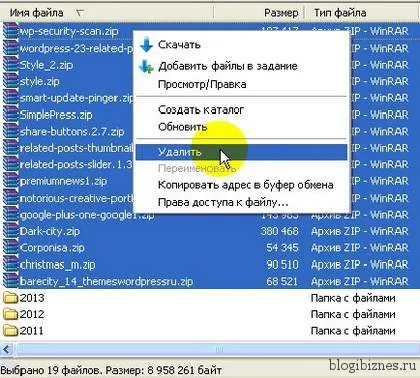This screenshot has height=378, width=420.
Task: Click the Corponisa.zip archive icon
Action: pos(11,248)
